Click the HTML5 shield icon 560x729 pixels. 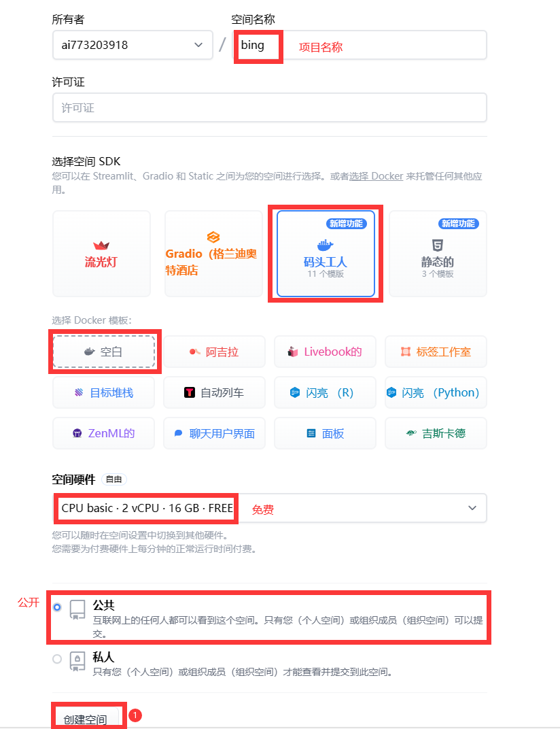[x=438, y=245]
